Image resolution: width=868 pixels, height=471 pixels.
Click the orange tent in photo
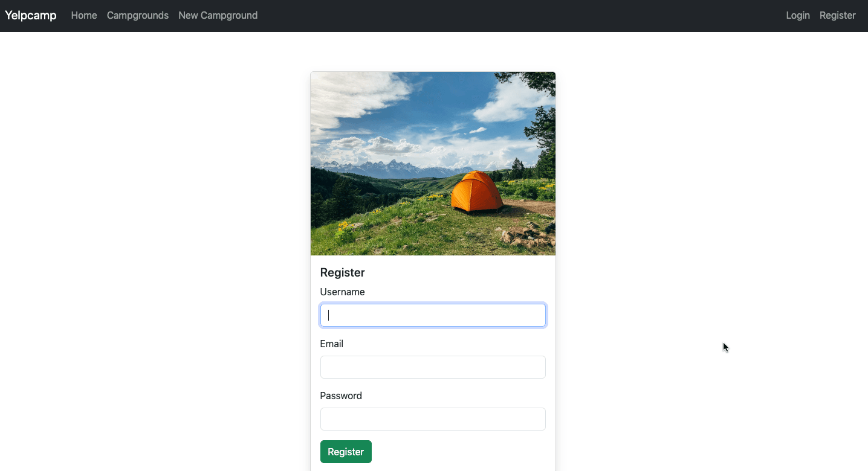pos(476,192)
